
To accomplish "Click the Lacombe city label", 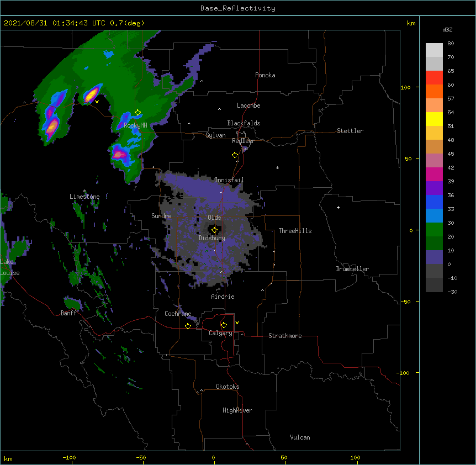I will coord(248,105).
